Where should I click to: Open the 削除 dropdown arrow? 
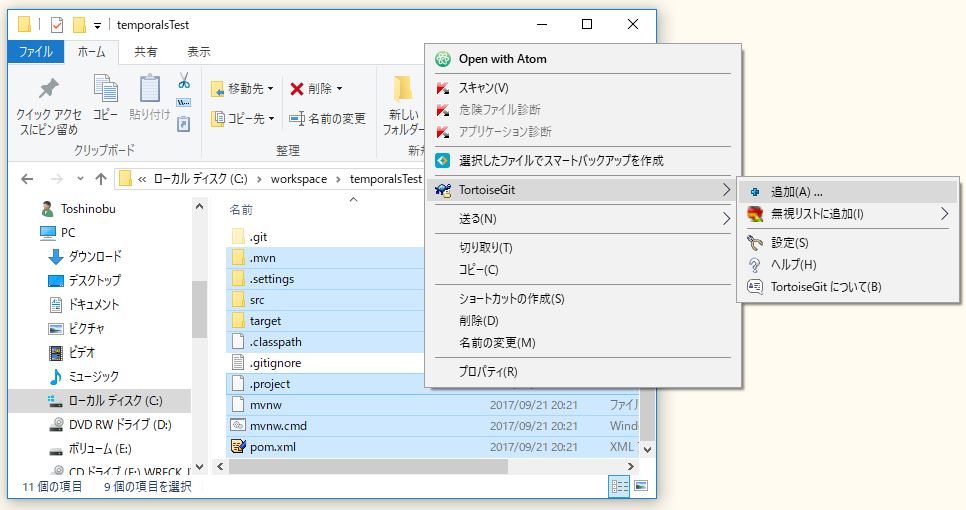pos(339,89)
